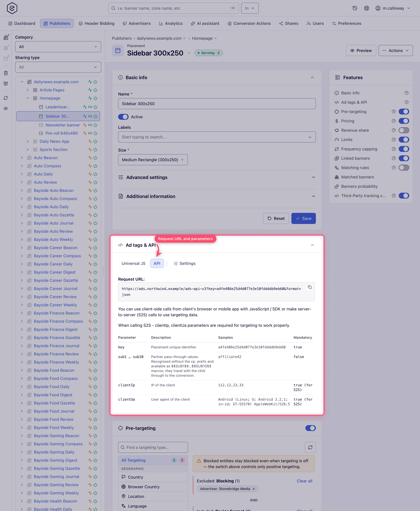Viewport: 420px width, 511px height.
Task: Click the Reset button
Action: [x=276, y=218]
